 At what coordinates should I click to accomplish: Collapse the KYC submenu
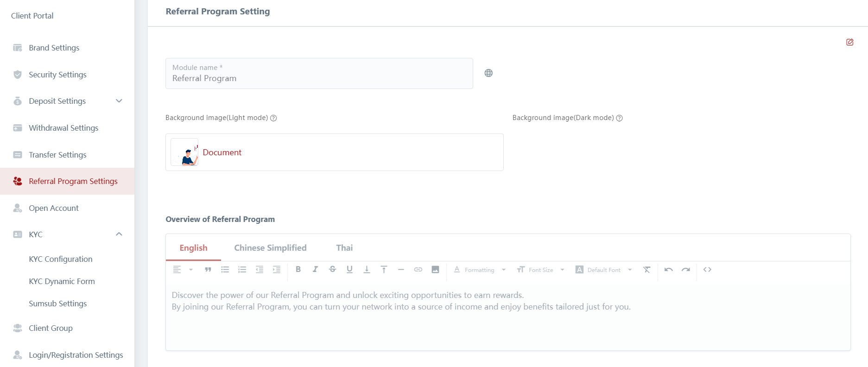click(119, 234)
